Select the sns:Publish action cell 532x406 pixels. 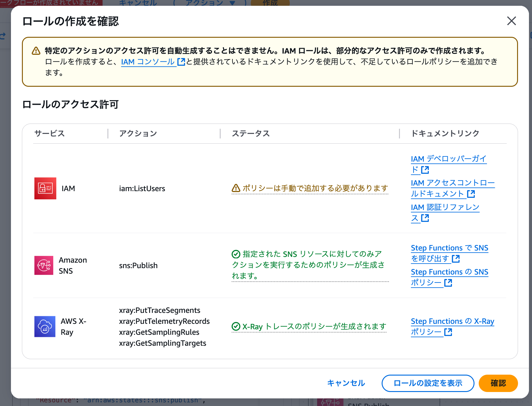tap(138, 265)
